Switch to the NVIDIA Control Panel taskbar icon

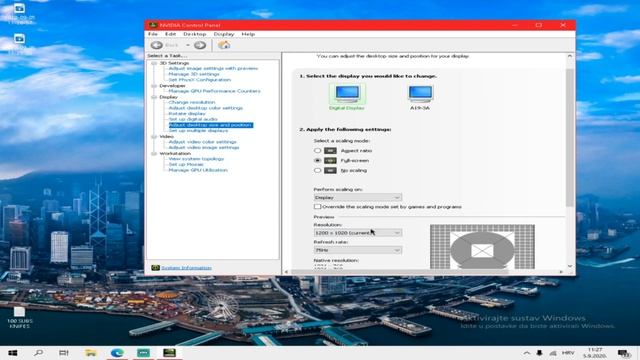(169, 353)
